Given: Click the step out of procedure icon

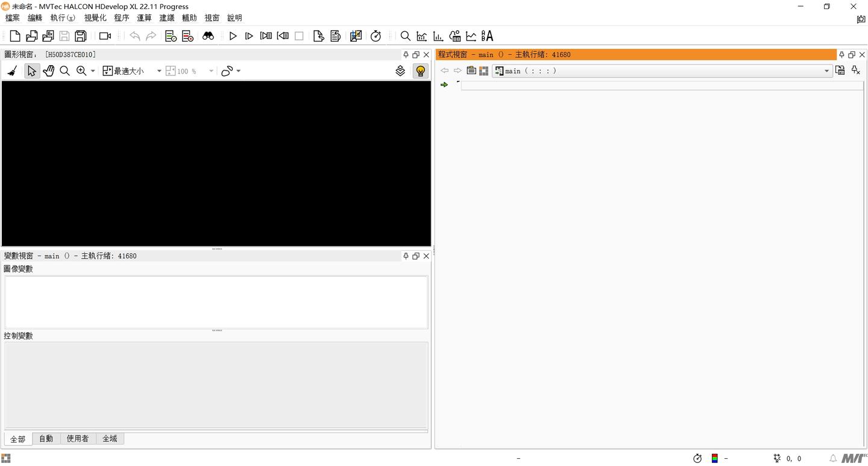Looking at the screenshot, I should (x=336, y=36).
